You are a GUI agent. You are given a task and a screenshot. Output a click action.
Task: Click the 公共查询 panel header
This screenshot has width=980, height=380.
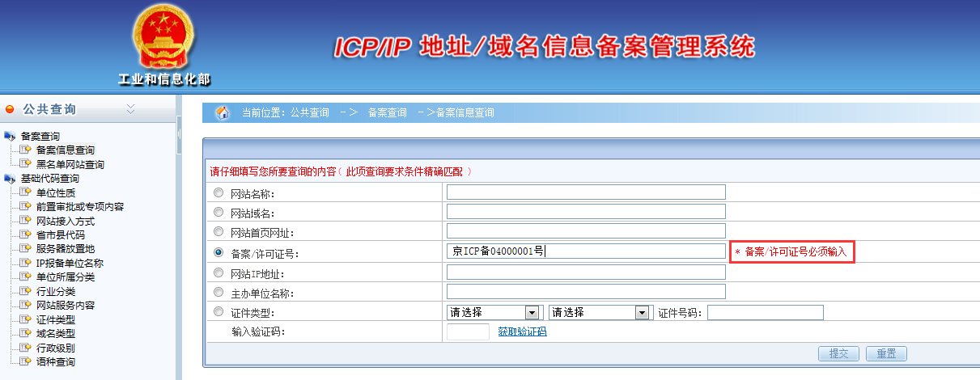87,109
